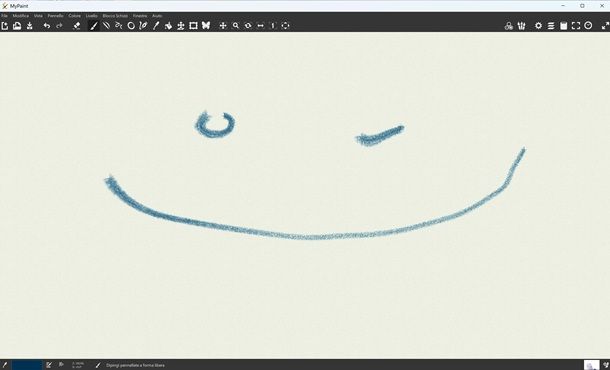610x370 pixels.
Task: Choose the flood fill bucket tool
Action: (168, 26)
